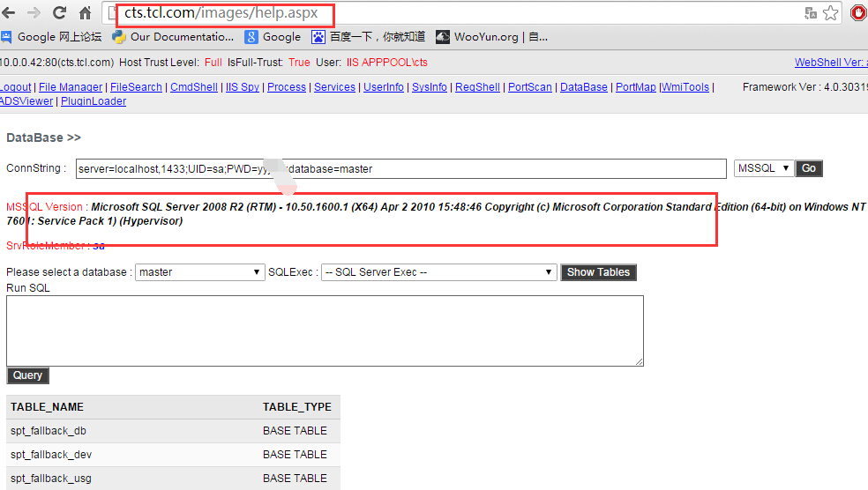
Task: Click the Go button
Action: [809, 168]
